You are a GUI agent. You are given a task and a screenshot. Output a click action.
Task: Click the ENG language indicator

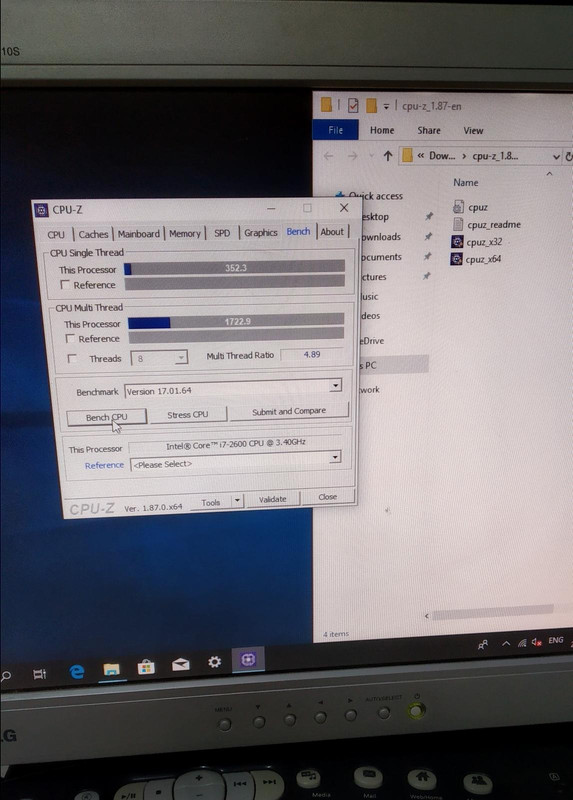click(556, 640)
